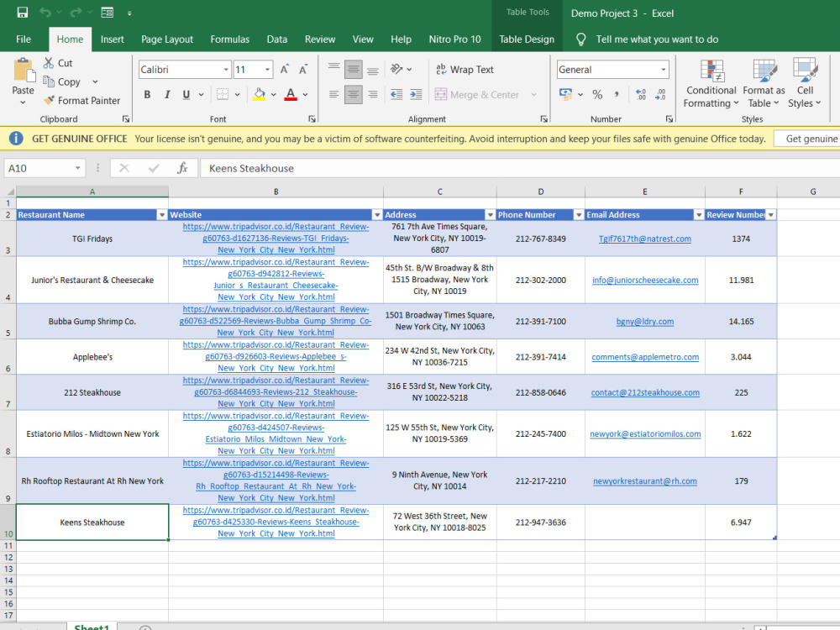
Task: Click the Copy icon
Action: [48, 81]
